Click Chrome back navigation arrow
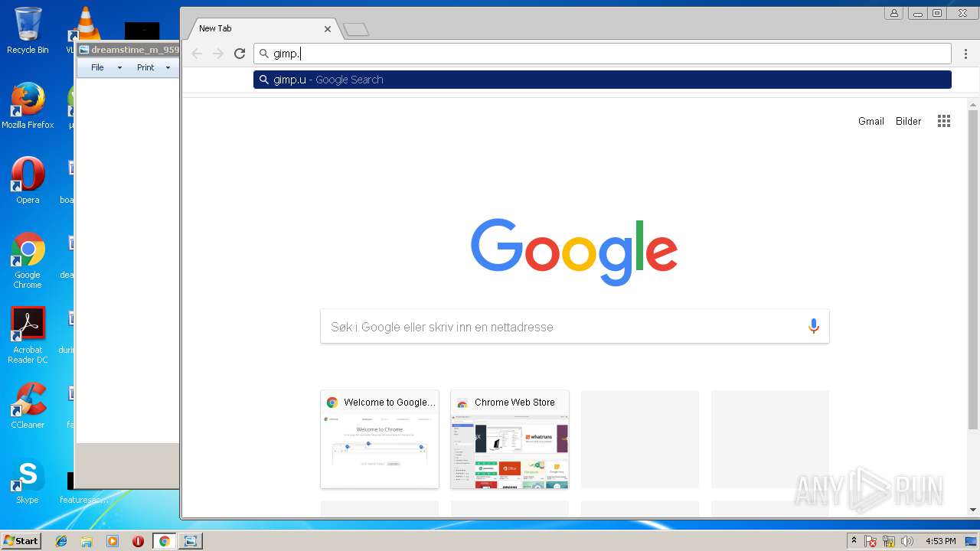Image resolution: width=980 pixels, height=551 pixels. [x=197, y=54]
